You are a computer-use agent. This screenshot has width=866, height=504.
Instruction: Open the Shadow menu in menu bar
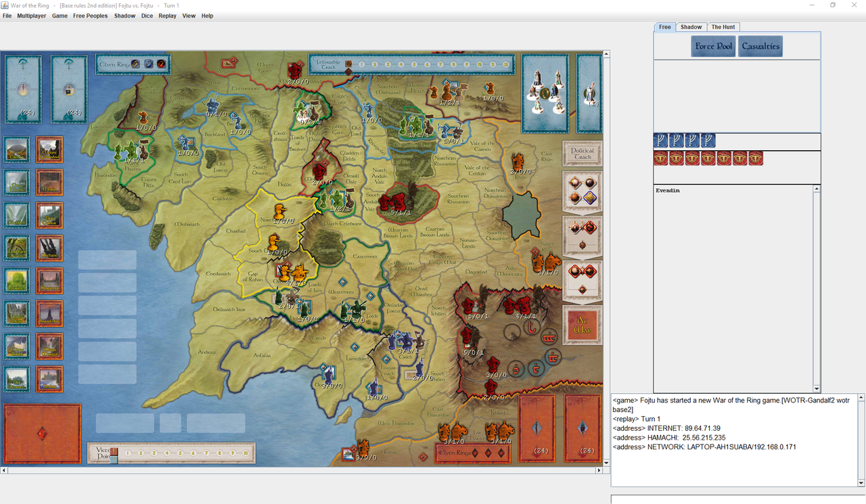tap(124, 16)
